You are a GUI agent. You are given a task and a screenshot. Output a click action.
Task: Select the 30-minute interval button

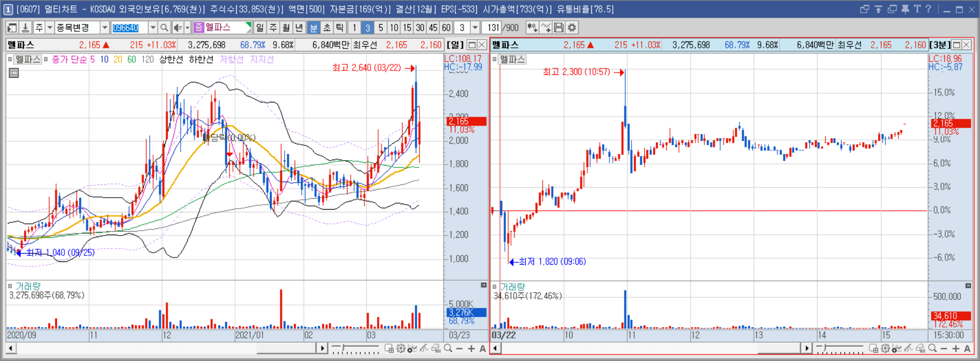(420, 28)
